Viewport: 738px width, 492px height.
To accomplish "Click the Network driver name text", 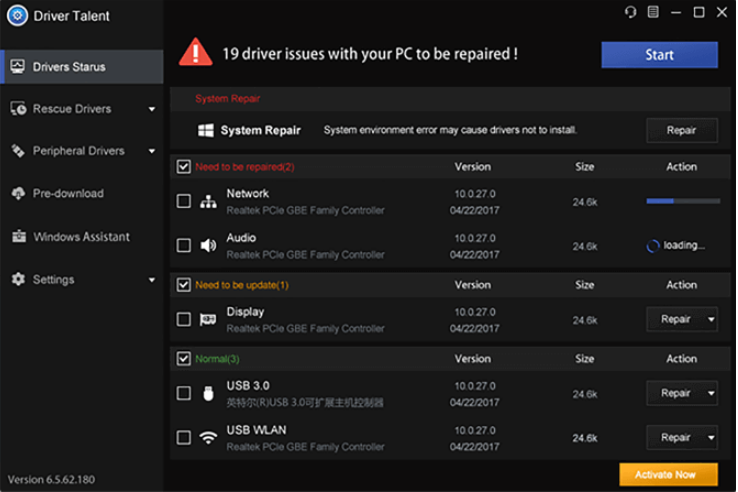I will 248,193.
